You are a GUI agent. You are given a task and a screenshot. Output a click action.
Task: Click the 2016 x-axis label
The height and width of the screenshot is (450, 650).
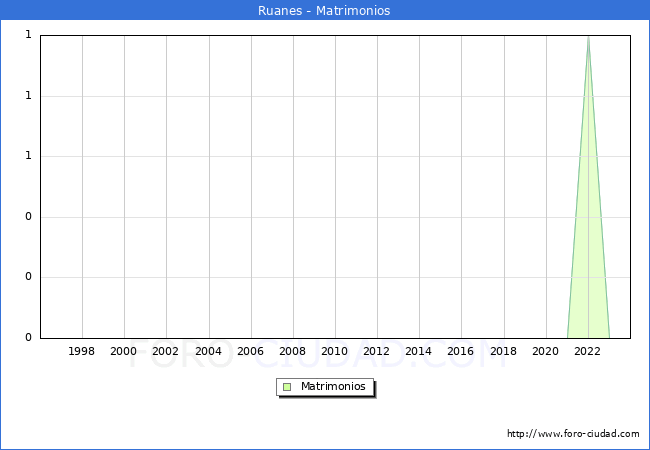pos(461,352)
